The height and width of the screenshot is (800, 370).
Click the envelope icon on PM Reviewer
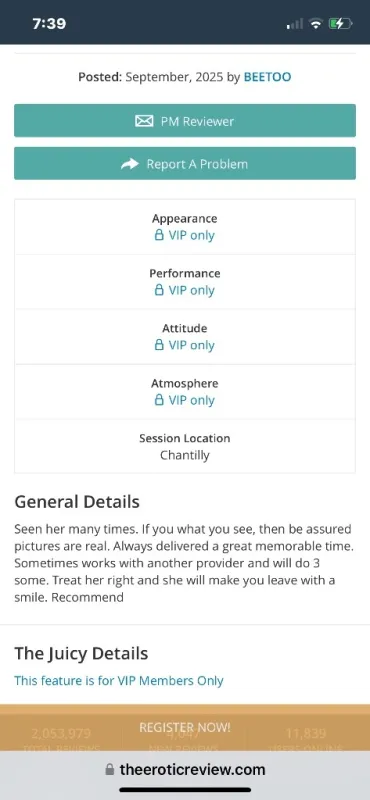click(x=144, y=121)
